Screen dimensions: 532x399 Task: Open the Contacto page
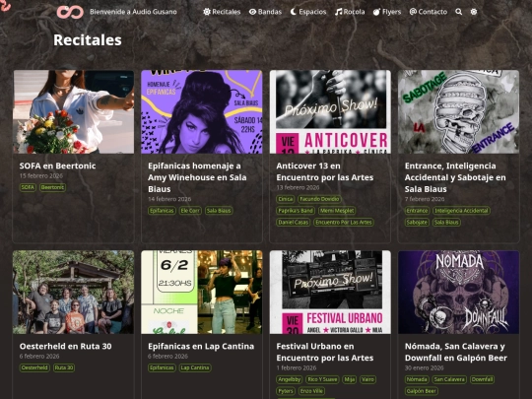(429, 12)
